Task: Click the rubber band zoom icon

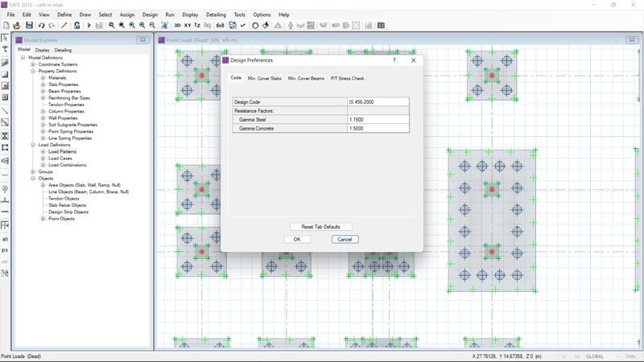Action: pyautogui.click(x=112, y=26)
